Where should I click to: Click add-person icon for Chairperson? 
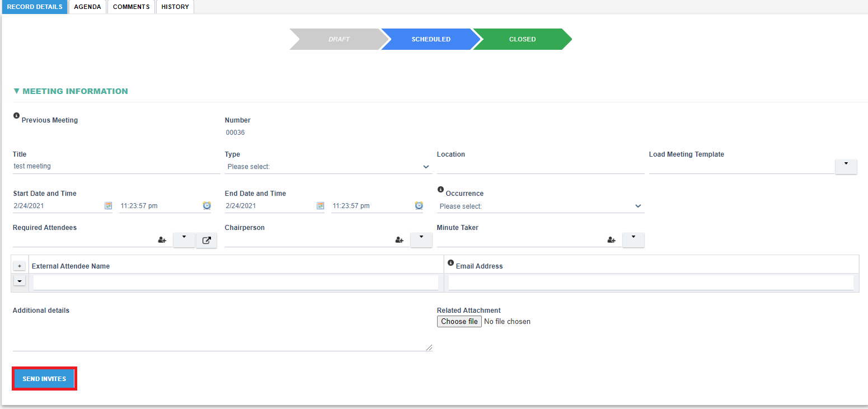tap(400, 240)
